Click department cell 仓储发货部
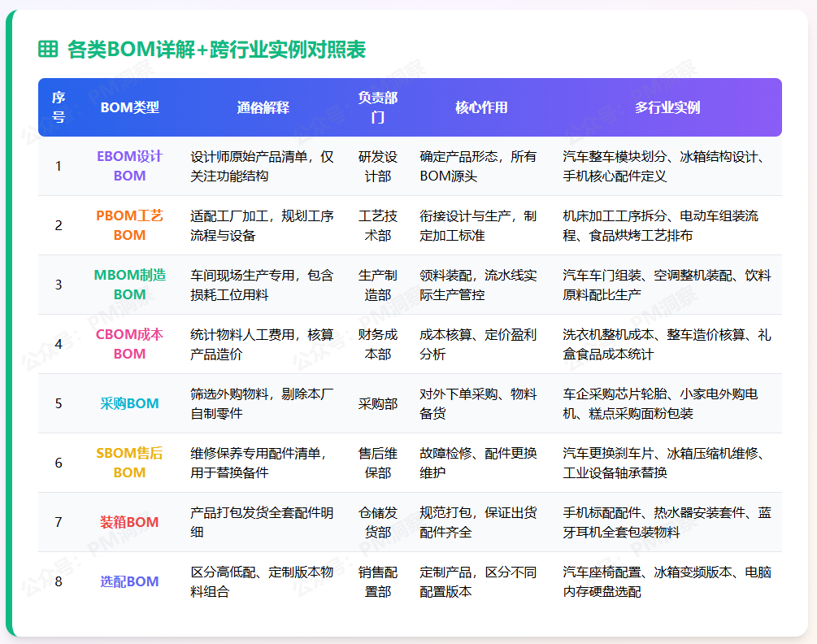This screenshot has width=817, height=644. 378,522
